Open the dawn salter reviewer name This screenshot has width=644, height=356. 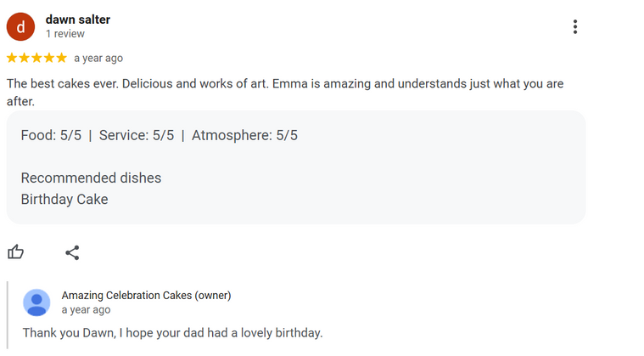[77, 20]
